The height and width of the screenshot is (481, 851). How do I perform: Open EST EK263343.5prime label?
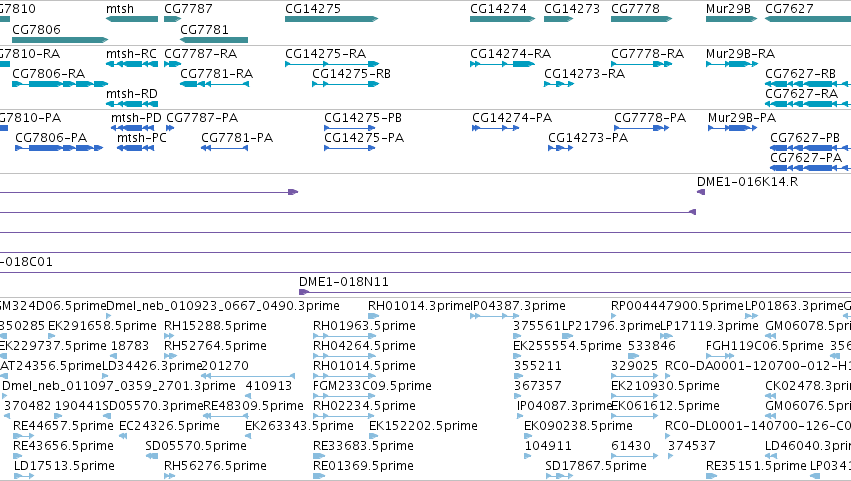[x=299, y=426]
